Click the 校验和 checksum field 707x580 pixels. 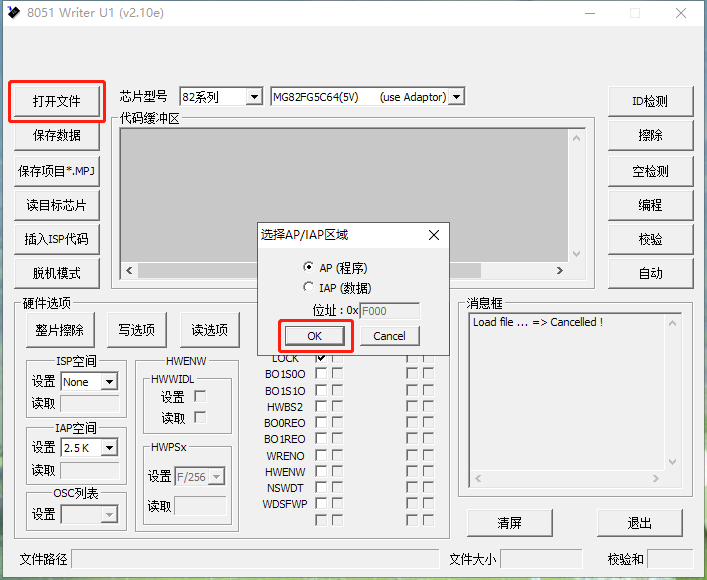670,559
